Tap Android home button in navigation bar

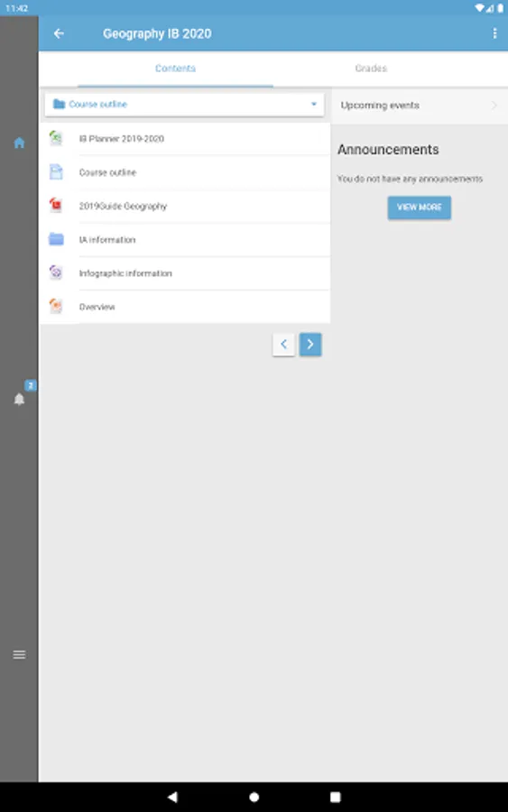254,797
